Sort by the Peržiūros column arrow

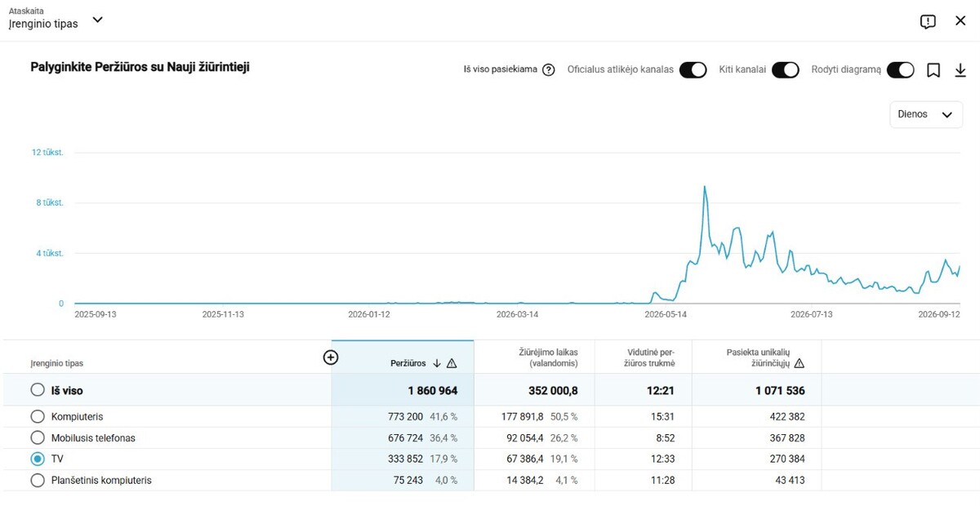(437, 363)
